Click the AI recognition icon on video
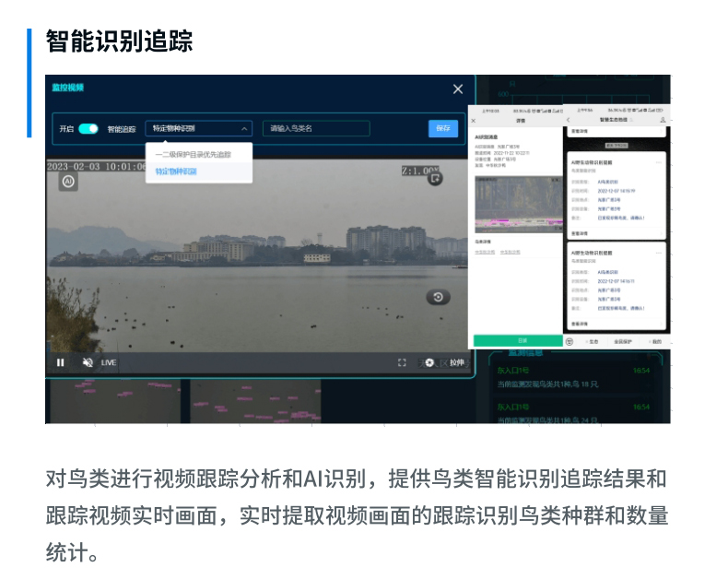The image size is (728, 579). click(x=68, y=182)
